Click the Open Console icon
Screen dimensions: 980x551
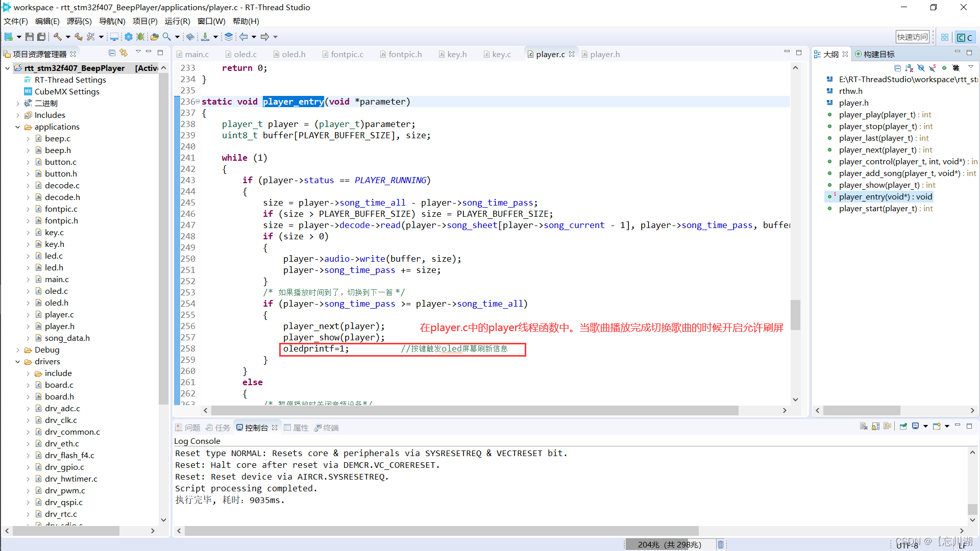tap(937, 427)
